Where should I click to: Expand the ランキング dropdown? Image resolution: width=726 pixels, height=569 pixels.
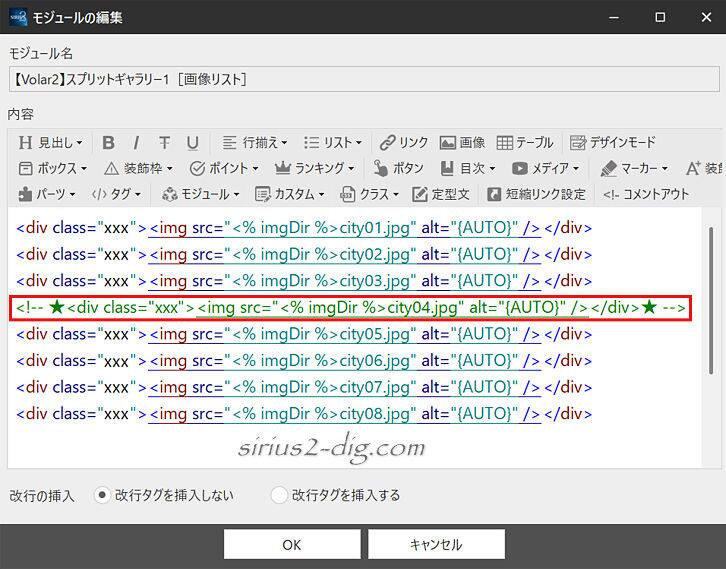[315, 169]
